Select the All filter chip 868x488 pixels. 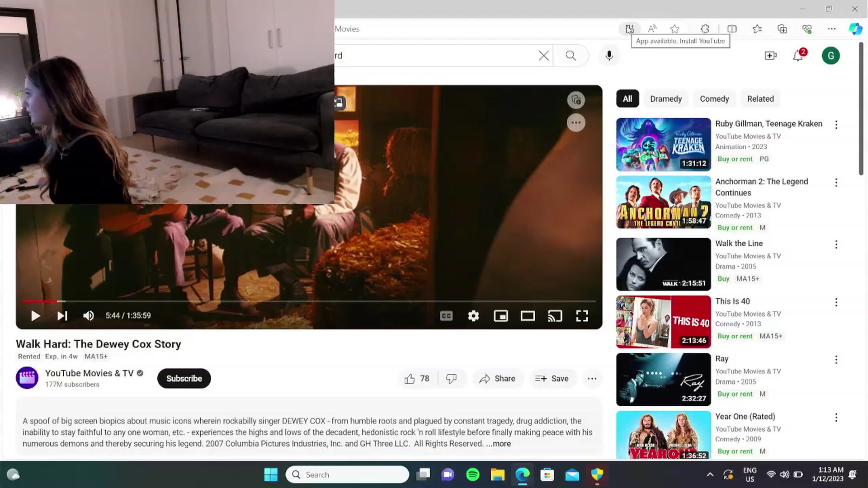tap(627, 99)
